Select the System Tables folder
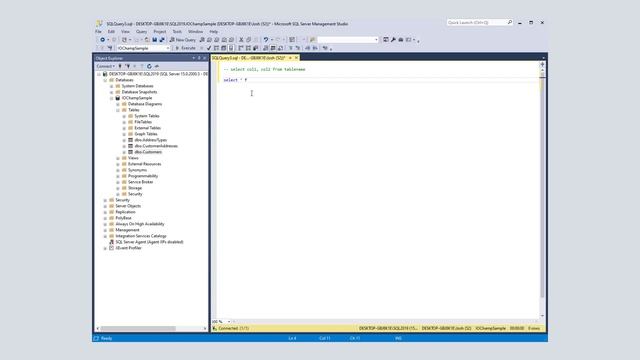The height and width of the screenshot is (360, 640). click(x=147, y=116)
